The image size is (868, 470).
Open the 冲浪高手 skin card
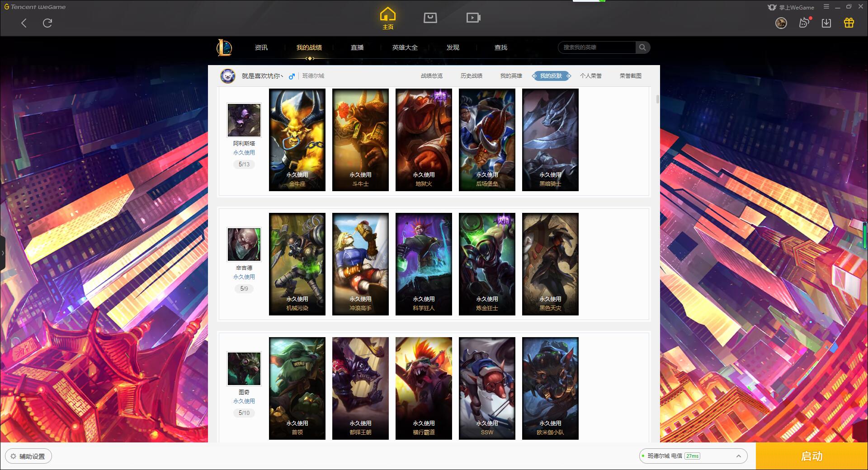click(x=360, y=264)
